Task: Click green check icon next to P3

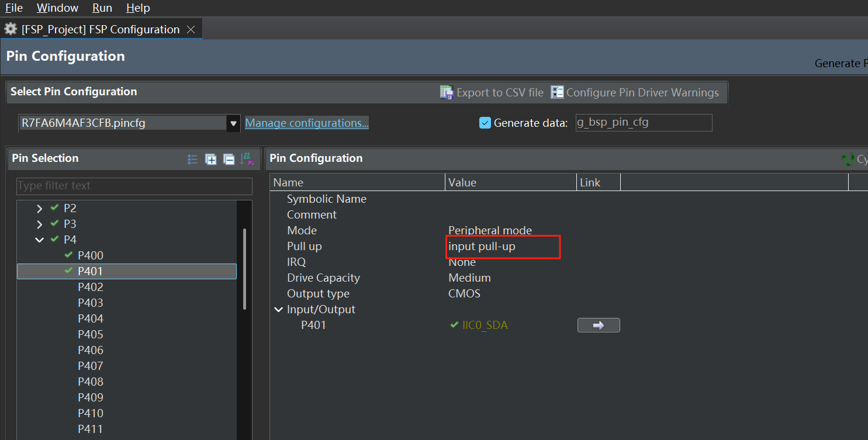Action: [x=54, y=224]
